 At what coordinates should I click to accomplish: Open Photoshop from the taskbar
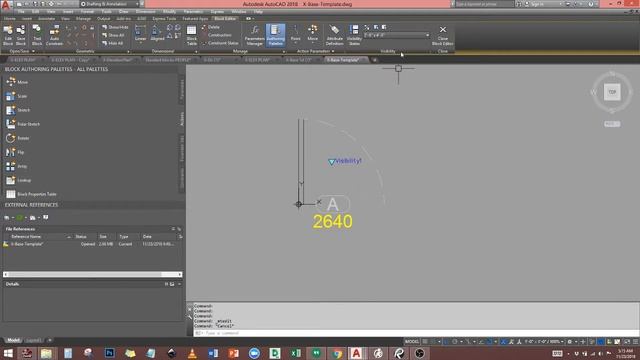[x=109, y=353]
